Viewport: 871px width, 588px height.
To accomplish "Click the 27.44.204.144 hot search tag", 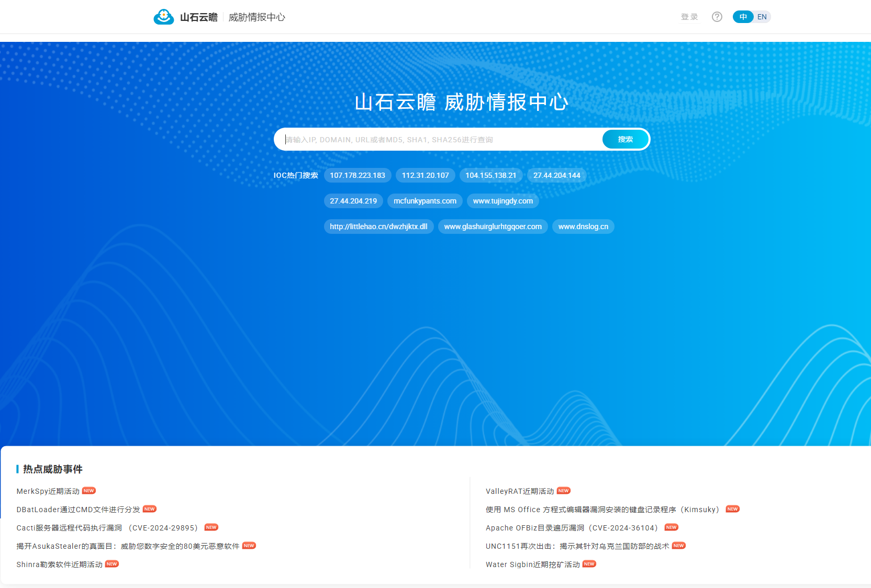I will pyautogui.click(x=556, y=175).
